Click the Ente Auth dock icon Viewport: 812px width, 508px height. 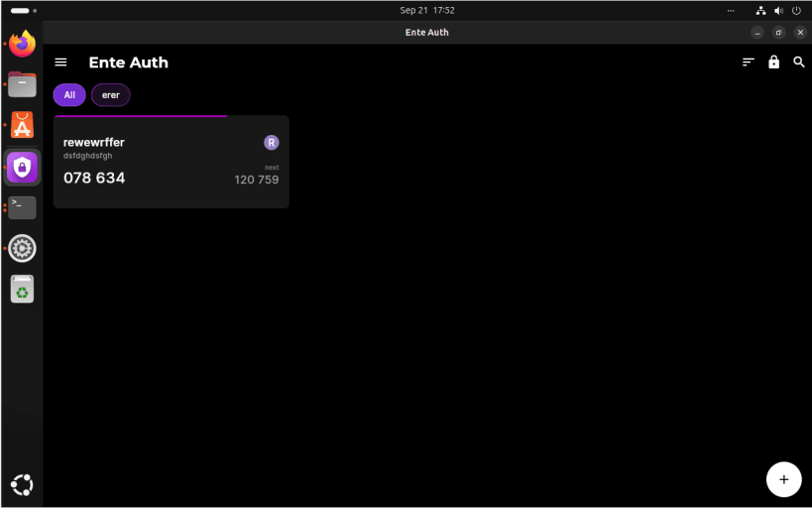[22, 167]
